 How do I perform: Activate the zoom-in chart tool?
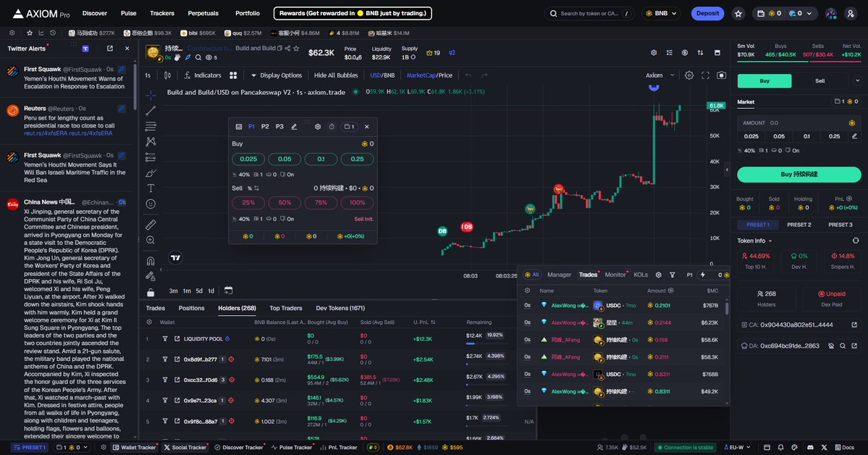(151, 240)
